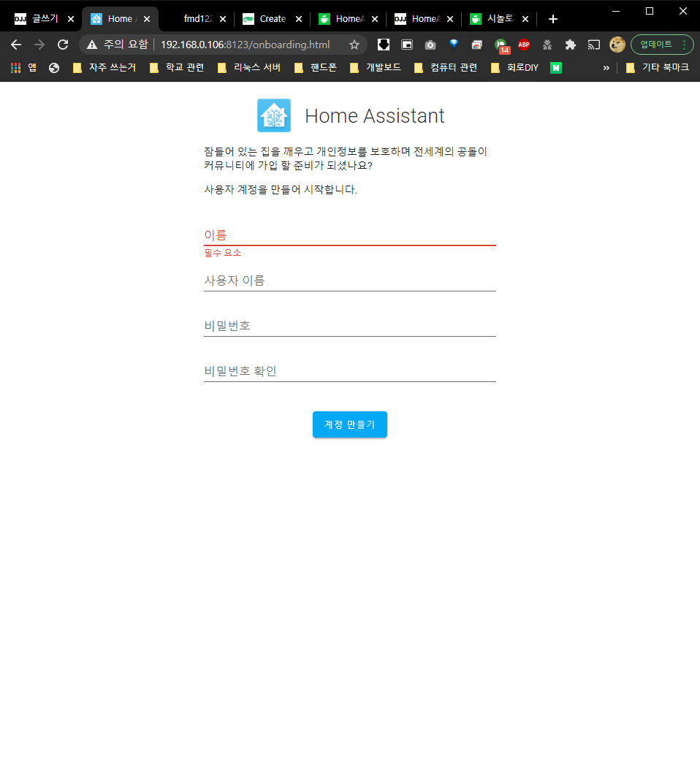Click the address bar URL

tap(245, 45)
